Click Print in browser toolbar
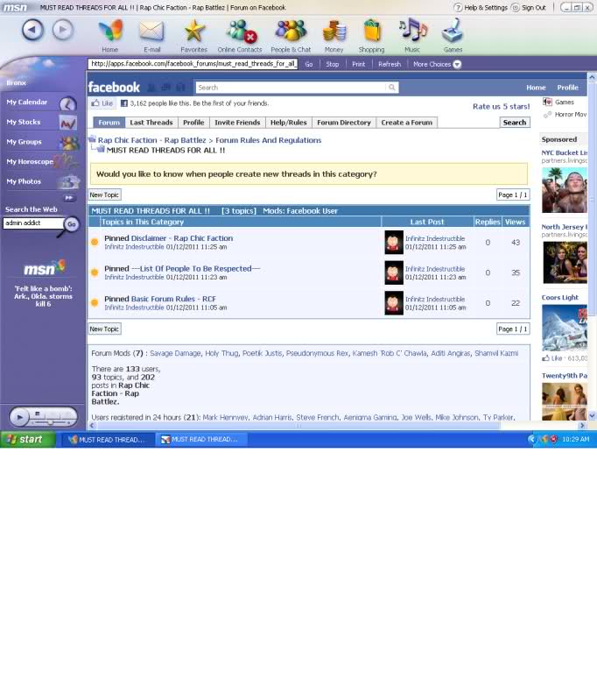The image size is (597, 700). tap(358, 64)
